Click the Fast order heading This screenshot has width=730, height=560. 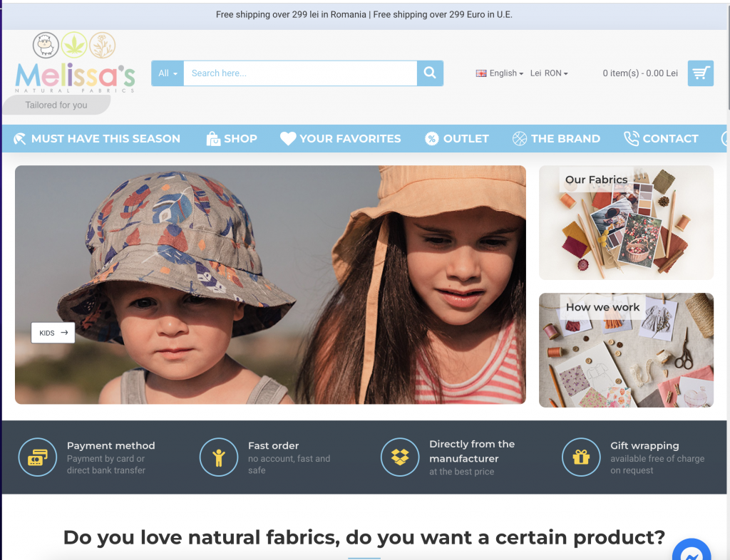coord(273,445)
